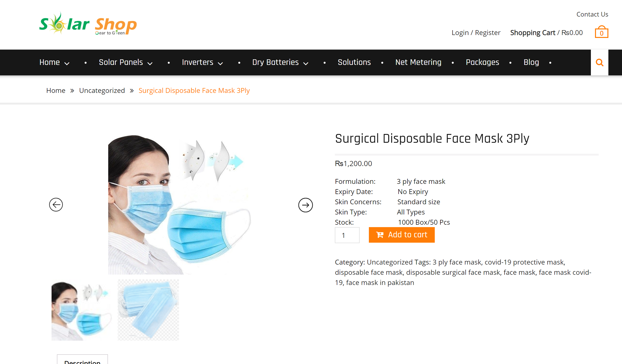This screenshot has width=622, height=364.
Task: Show the previous product image arrow
Action: [x=56, y=204]
